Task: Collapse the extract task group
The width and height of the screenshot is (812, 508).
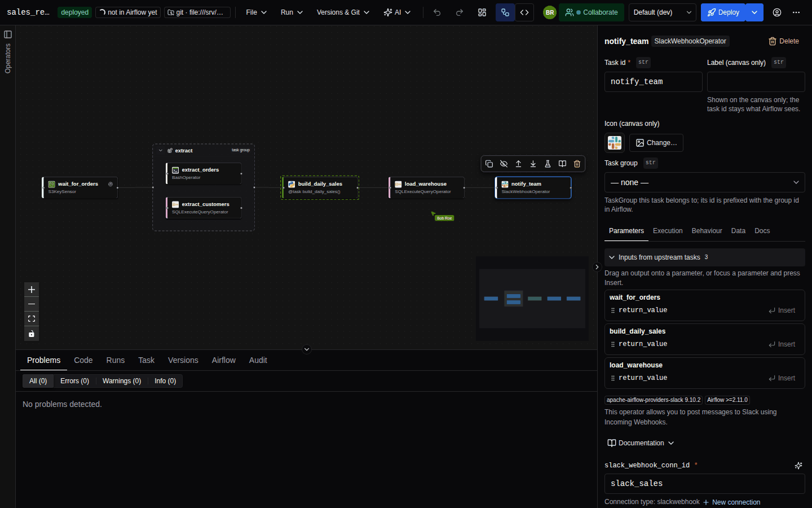Action: tap(161, 151)
